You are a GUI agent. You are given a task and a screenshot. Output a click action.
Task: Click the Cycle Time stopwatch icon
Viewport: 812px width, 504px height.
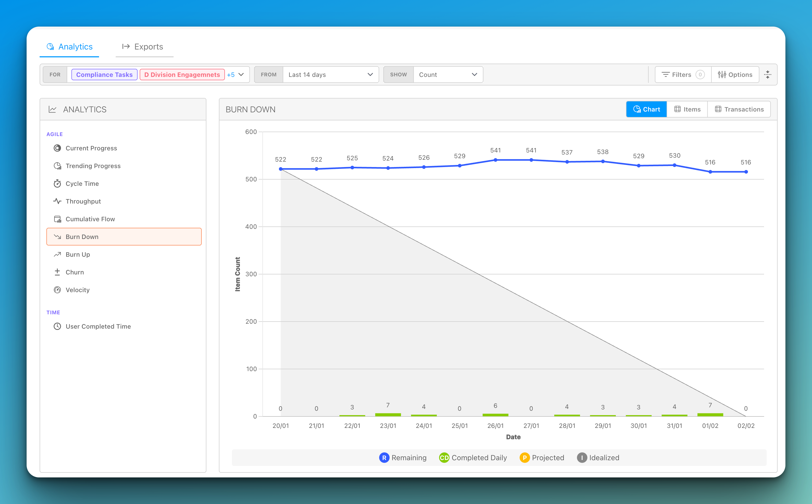57,184
